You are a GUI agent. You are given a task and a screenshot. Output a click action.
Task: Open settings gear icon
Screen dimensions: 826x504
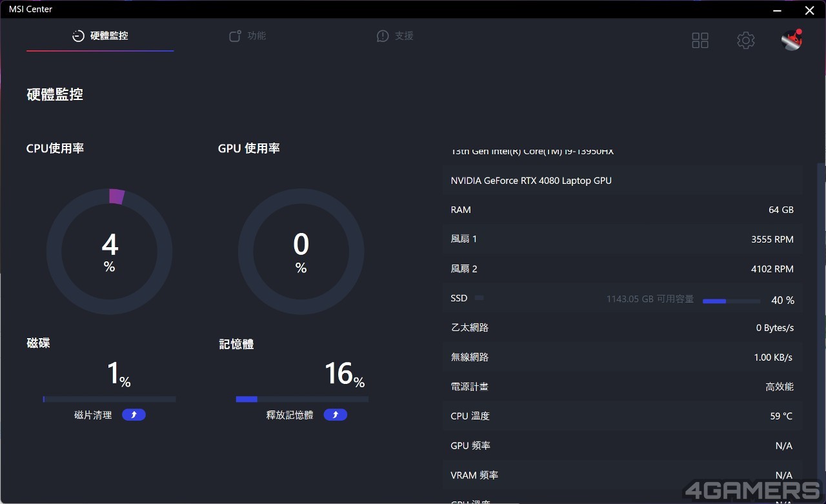(746, 41)
